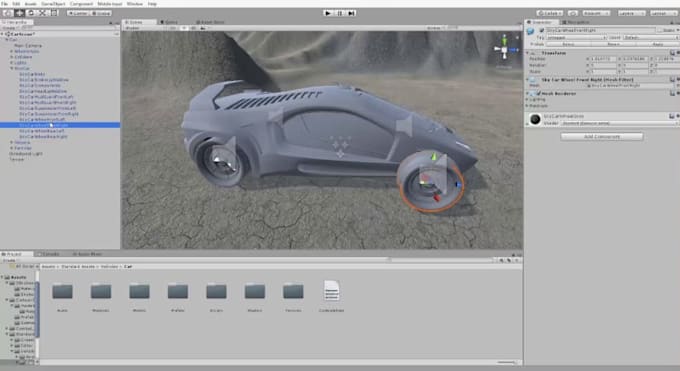Open the Layers dropdown in toolbar

(x=631, y=13)
